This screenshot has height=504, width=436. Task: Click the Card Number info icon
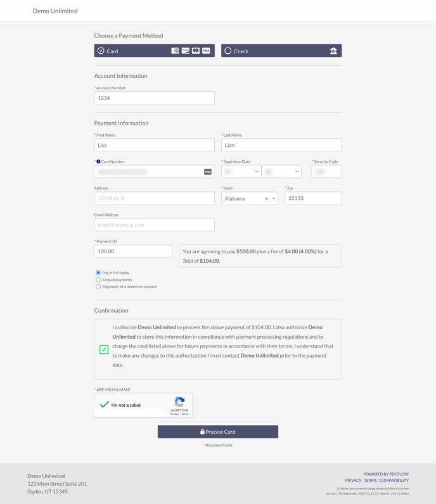[98, 161]
